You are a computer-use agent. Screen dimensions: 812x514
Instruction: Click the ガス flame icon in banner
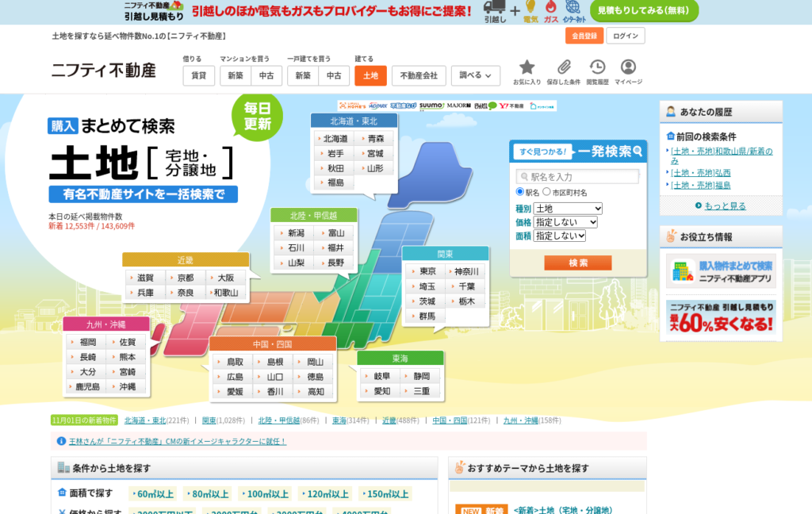coord(550,7)
